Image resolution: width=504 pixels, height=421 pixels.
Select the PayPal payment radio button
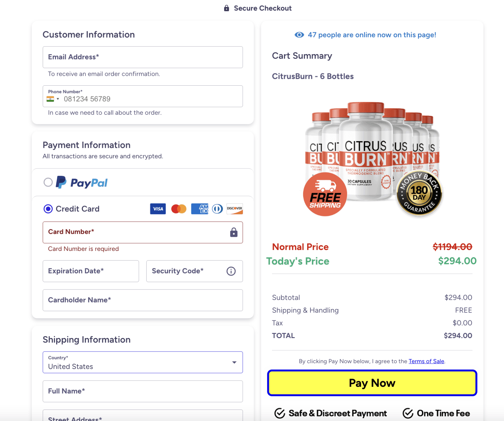point(48,182)
